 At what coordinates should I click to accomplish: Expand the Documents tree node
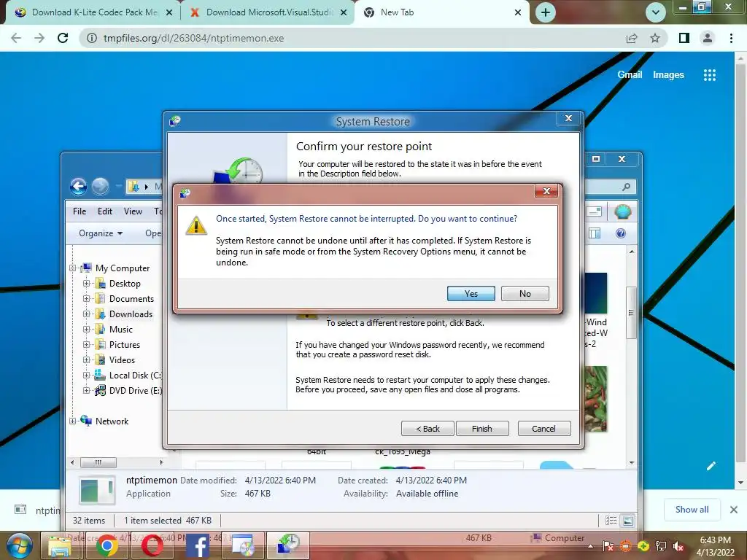[x=86, y=298]
